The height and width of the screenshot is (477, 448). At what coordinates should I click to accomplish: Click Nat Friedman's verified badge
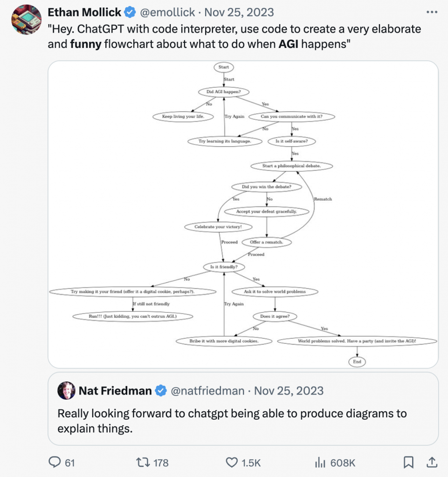click(161, 391)
